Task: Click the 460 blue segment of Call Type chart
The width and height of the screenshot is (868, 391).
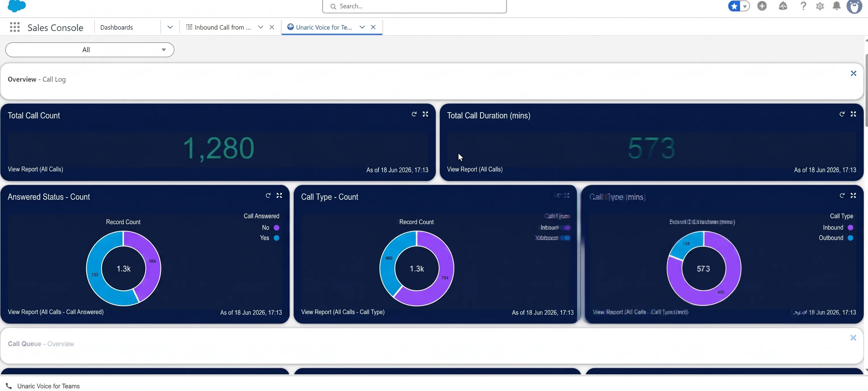Action: click(x=389, y=259)
